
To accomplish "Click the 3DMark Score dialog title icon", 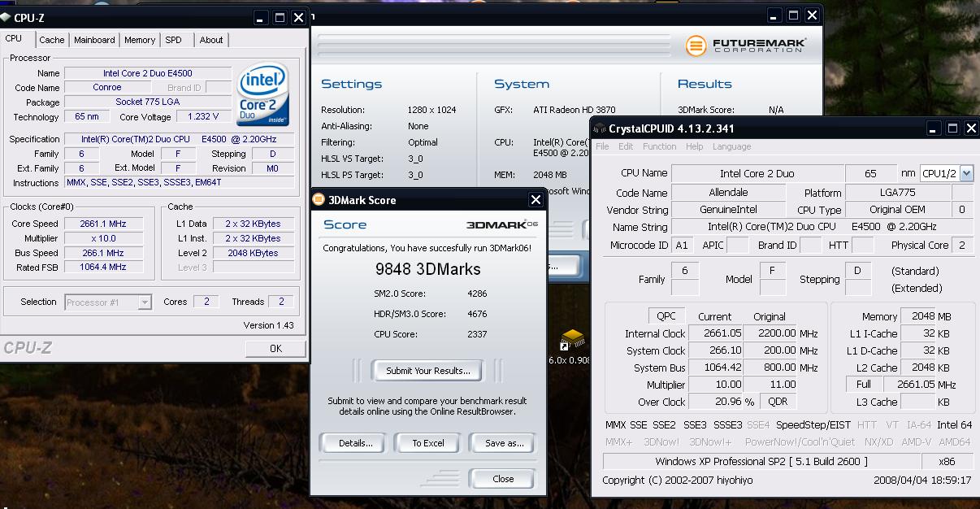I will pos(319,200).
